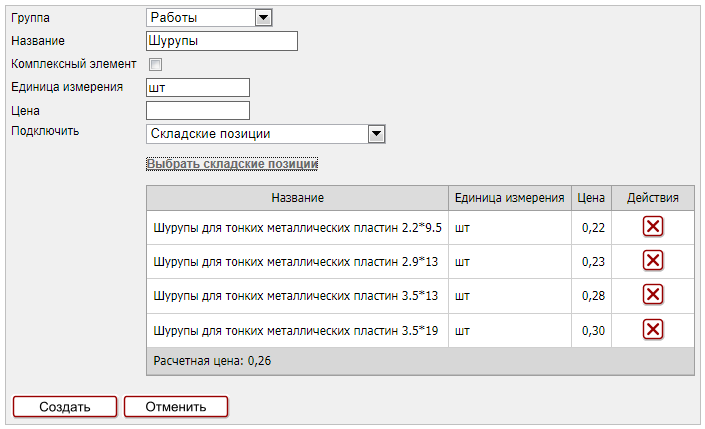Open the Выбрать складские позиции link
Screen dimensions: 705x429
(x=232, y=163)
